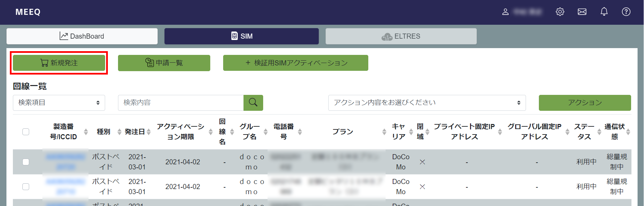Viewport: 644px width, 206px height.
Task: Open the settings gear icon
Action: click(560, 12)
